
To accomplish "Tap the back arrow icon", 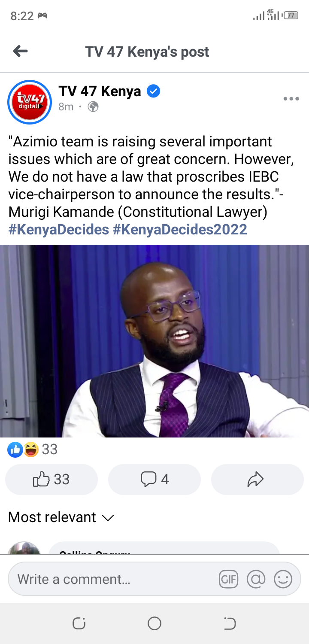I will click(20, 52).
